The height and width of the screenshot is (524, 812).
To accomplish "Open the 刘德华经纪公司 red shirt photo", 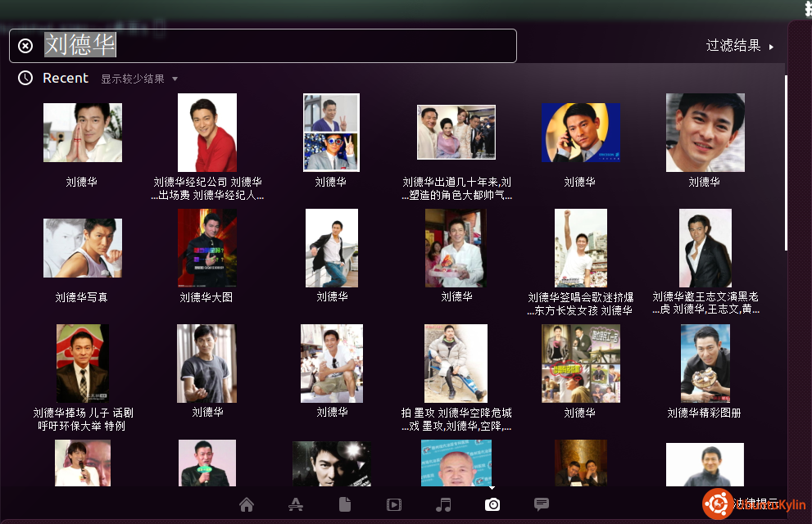I will (206, 133).
